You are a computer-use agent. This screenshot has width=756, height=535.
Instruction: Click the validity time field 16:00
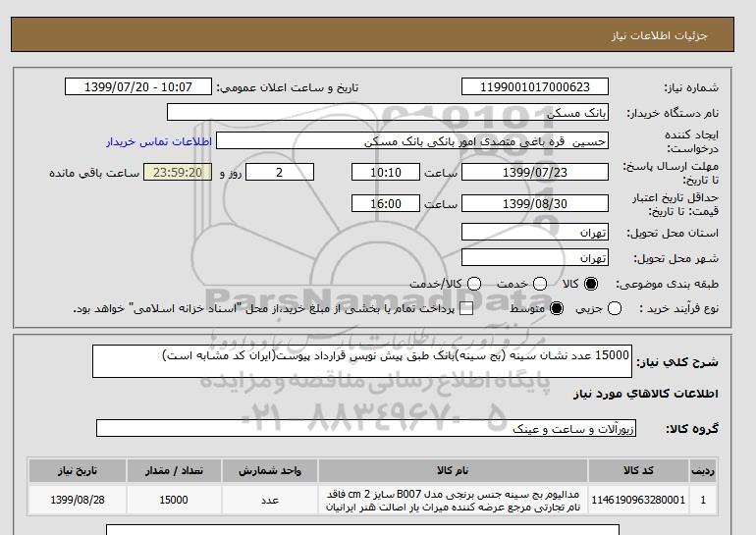pos(386,204)
